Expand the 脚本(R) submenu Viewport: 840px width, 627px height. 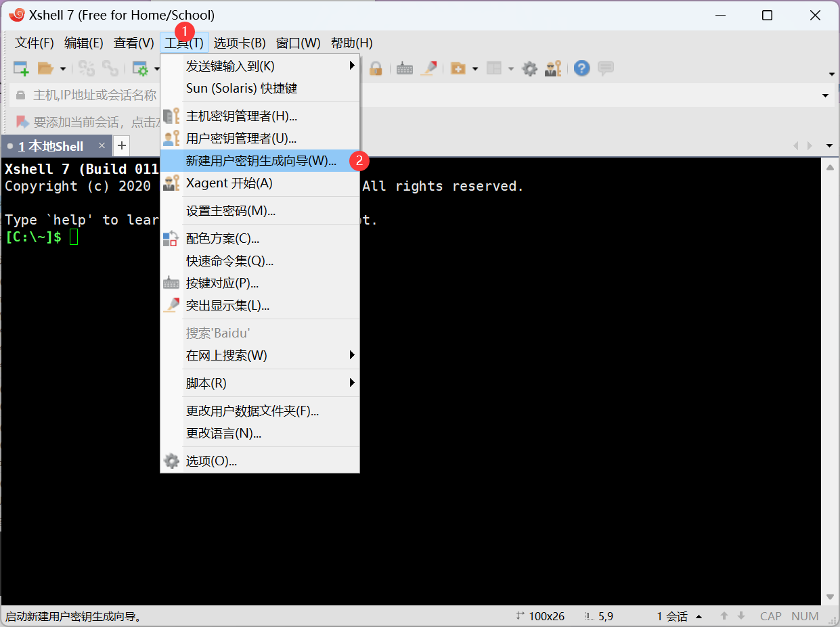(260, 383)
